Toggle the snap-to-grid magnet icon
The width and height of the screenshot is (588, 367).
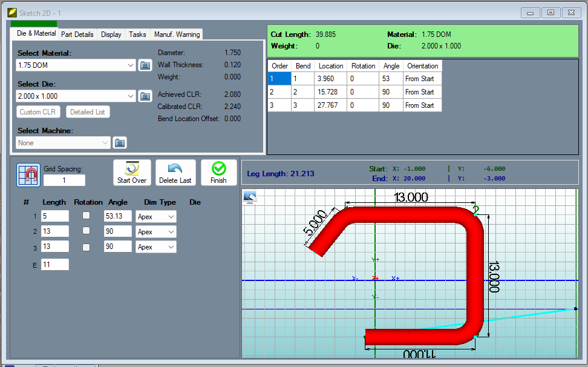28,175
